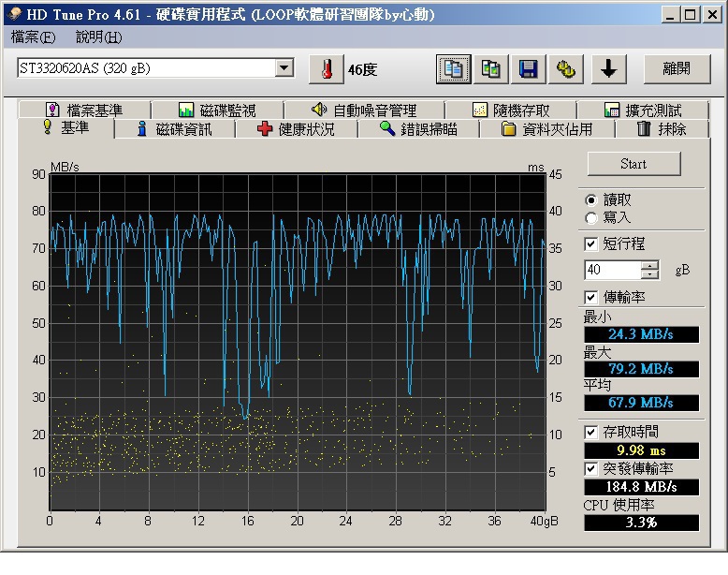Toggle the 存取時間 checkbox
728x575 pixels.
(x=591, y=432)
